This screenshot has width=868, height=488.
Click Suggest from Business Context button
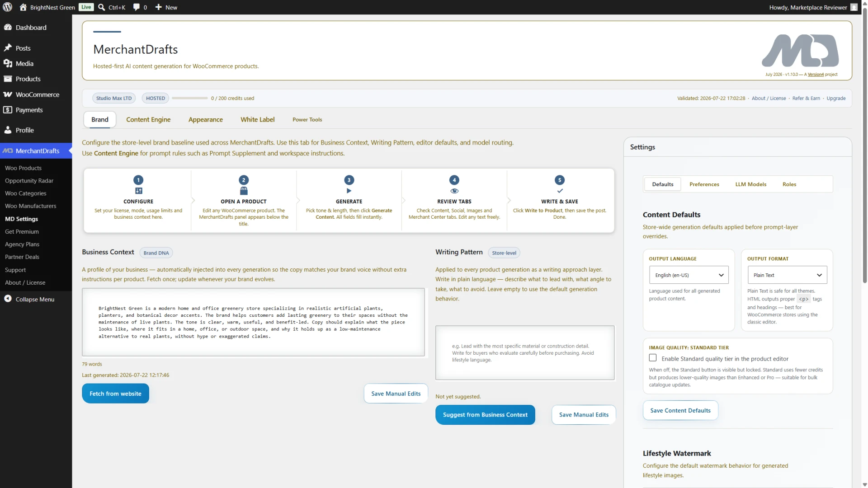click(485, 415)
